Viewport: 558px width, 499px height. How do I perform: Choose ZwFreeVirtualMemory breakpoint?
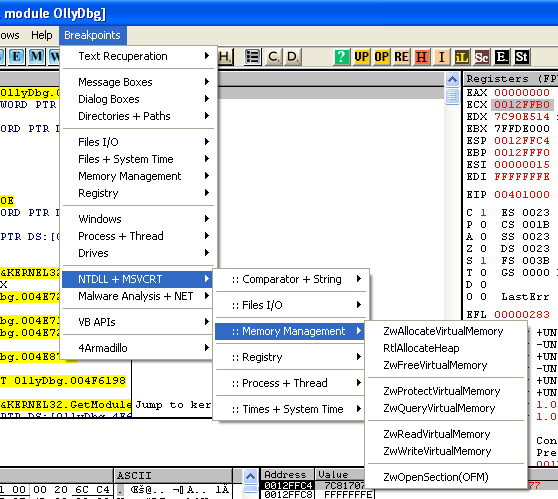(x=446, y=365)
